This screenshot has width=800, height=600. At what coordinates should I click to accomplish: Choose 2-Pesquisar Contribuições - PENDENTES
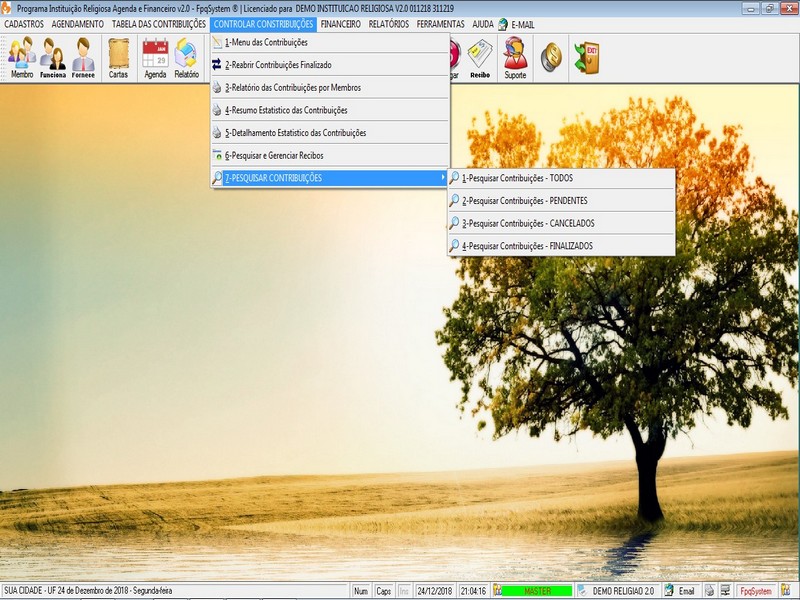click(x=561, y=201)
